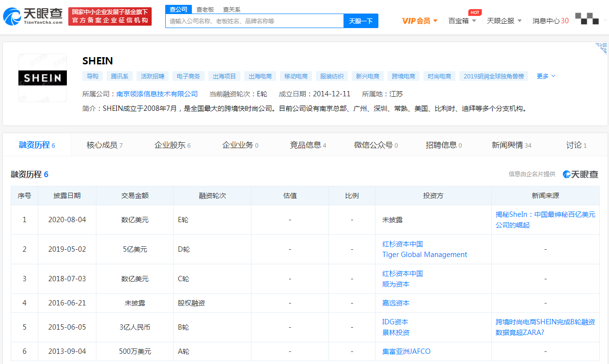Click the 披露日期 column header
This screenshot has width=609, height=364.
click(67, 196)
